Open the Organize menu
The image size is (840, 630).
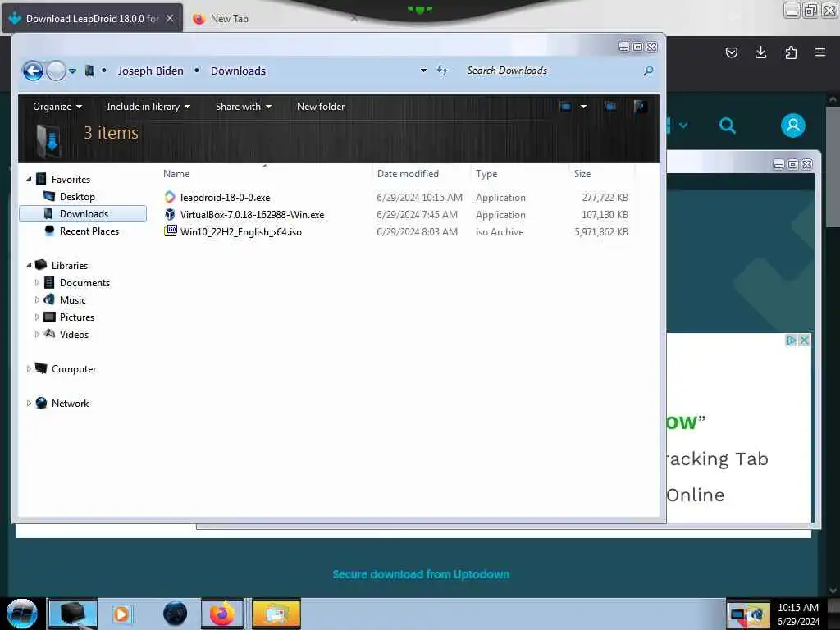click(x=57, y=107)
